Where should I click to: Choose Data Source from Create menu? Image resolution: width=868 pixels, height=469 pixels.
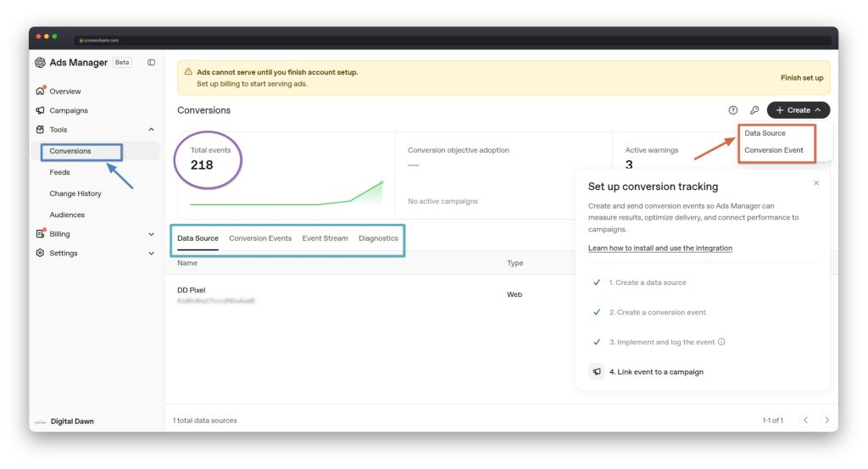(x=765, y=133)
